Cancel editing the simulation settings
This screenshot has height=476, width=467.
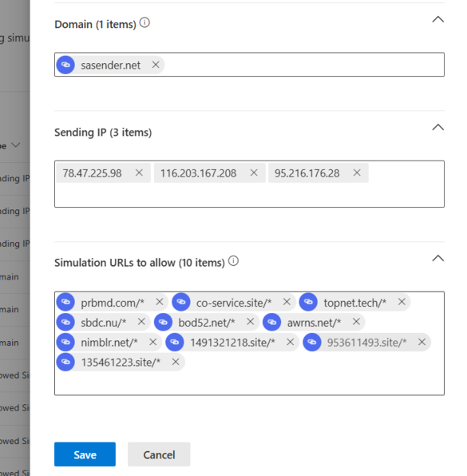pyautogui.click(x=159, y=454)
